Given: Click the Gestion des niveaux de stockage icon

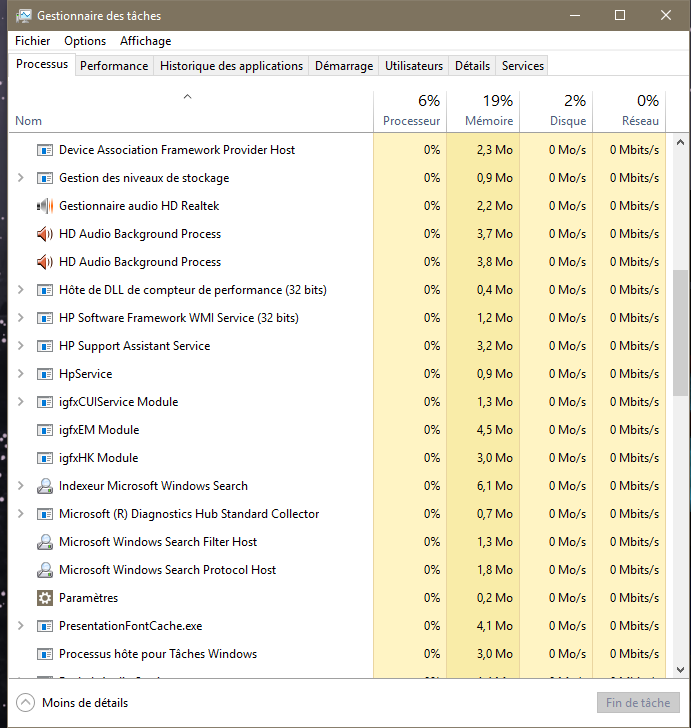Looking at the screenshot, I should click(x=45, y=178).
